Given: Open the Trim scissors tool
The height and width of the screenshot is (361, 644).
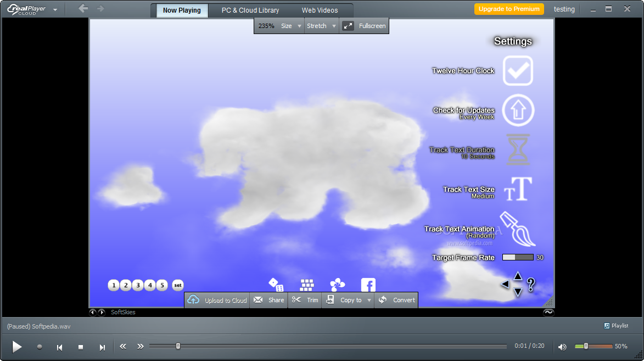Looking at the screenshot, I should 305,300.
